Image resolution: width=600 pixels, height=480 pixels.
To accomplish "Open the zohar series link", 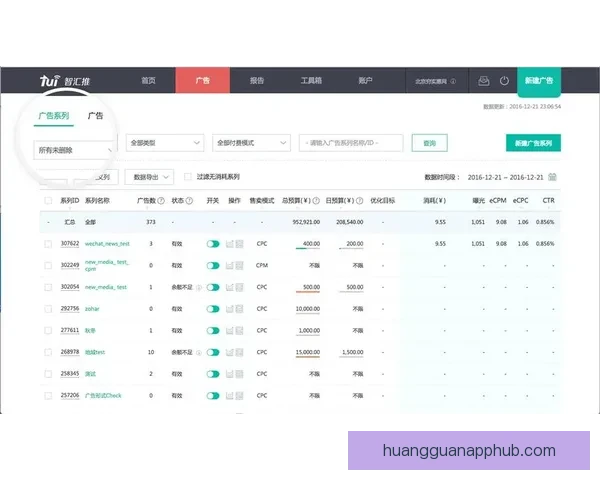I will (x=92, y=309).
